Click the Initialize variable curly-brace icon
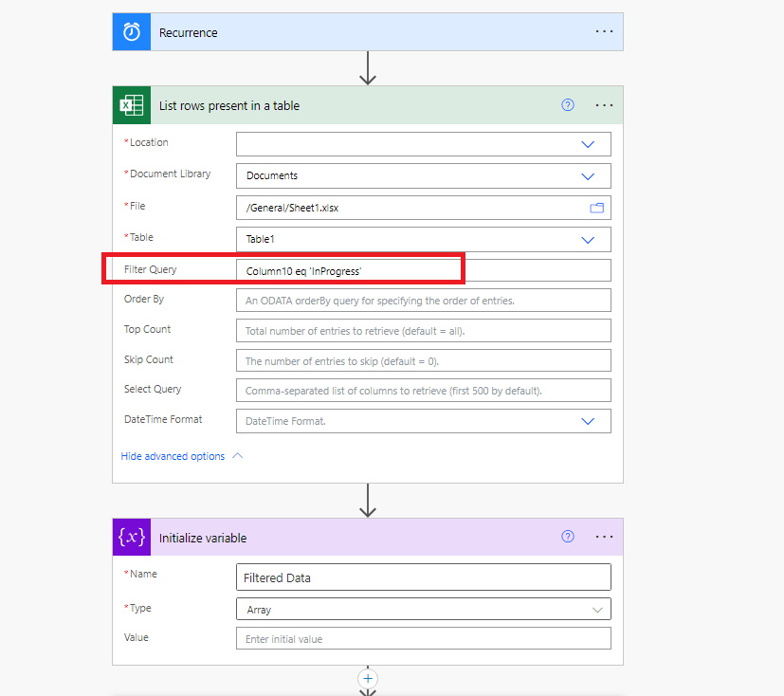The height and width of the screenshot is (696, 784). click(132, 537)
